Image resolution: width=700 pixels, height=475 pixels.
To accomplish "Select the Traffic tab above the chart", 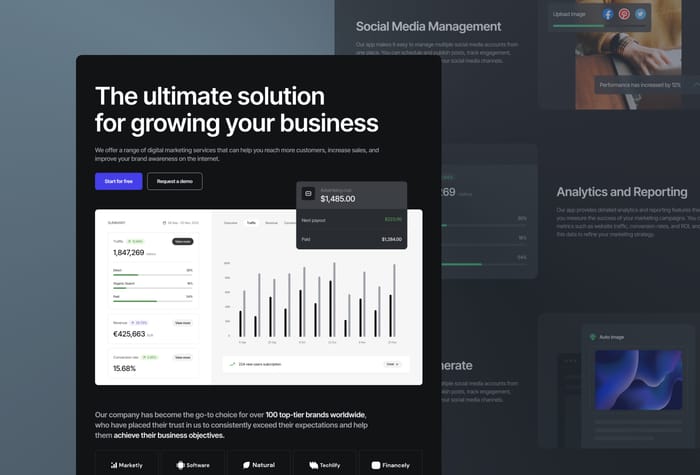I will click(251, 222).
